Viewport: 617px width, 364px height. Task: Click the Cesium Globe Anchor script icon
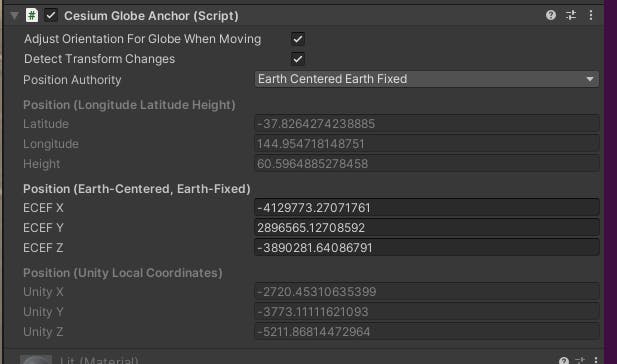pos(32,15)
